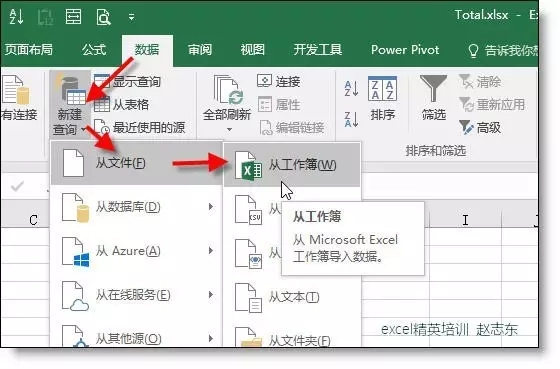Click 清除 filter button
The height and width of the screenshot is (369, 560).
pyautogui.click(x=480, y=82)
